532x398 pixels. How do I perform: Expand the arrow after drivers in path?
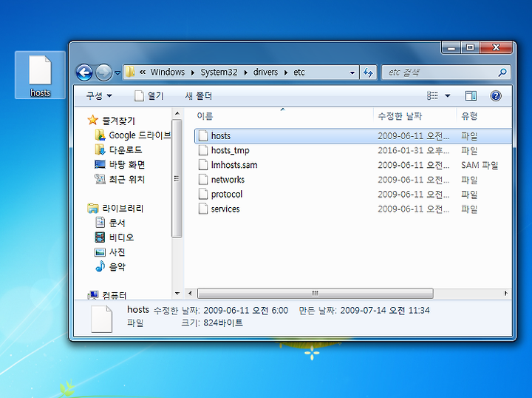click(x=286, y=72)
